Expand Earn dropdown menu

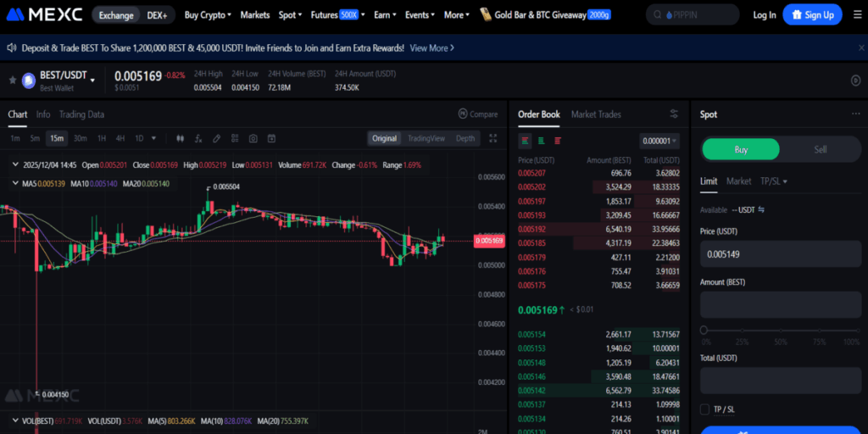tap(386, 15)
